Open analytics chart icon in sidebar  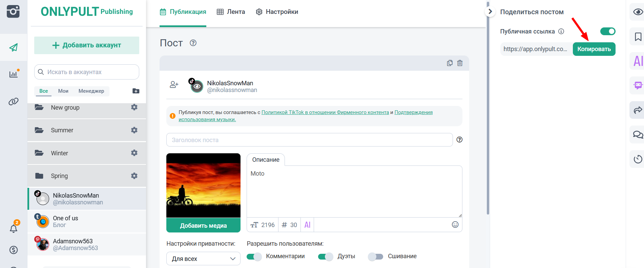[x=14, y=74]
